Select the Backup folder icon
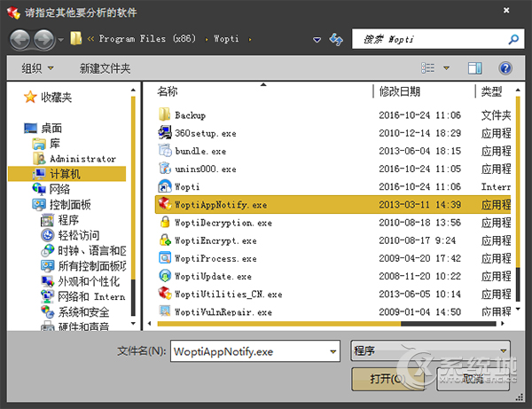 165,114
